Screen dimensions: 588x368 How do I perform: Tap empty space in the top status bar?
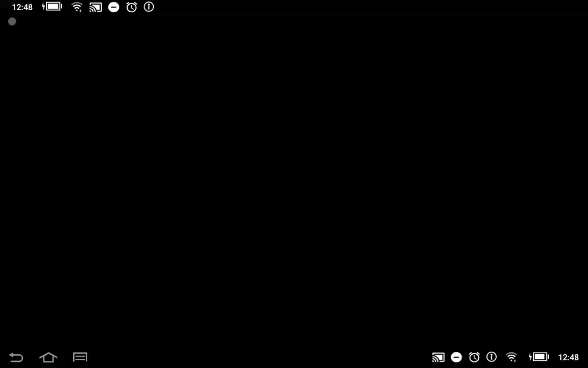click(357, 7)
